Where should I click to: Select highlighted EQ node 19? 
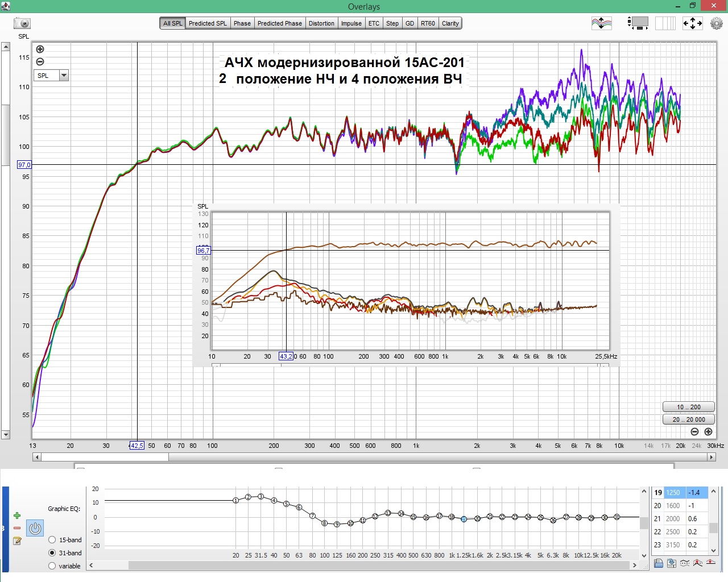click(x=464, y=519)
